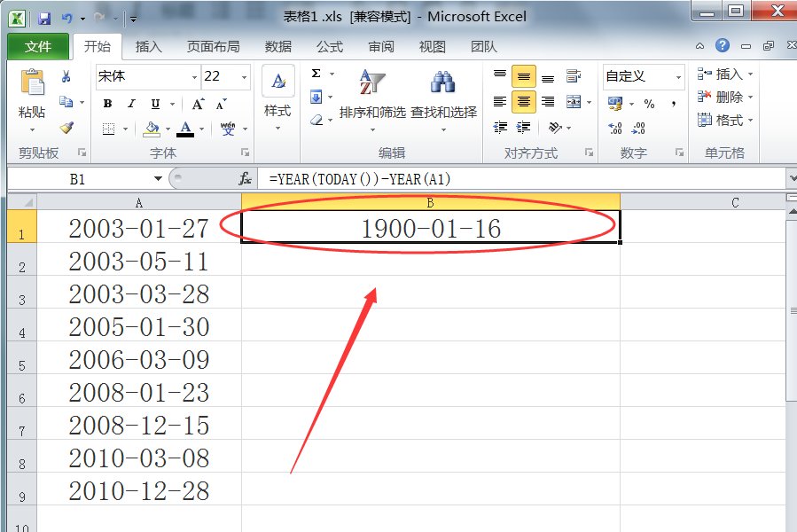Open the 文件 menu
Image resolution: width=797 pixels, height=532 pixels.
37,46
